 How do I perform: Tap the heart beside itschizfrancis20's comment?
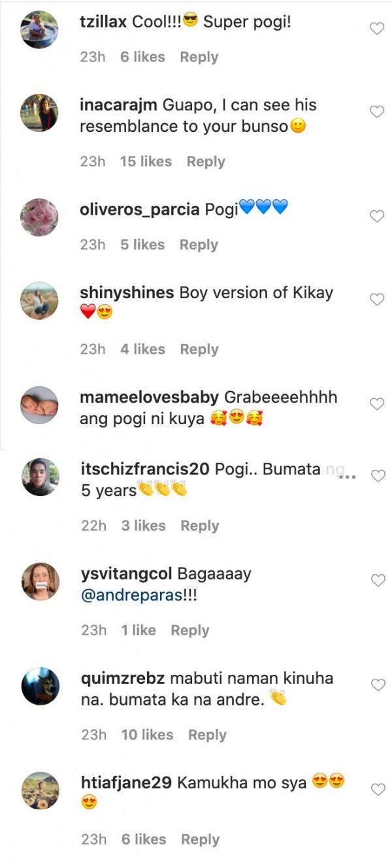tap(378, 476)
